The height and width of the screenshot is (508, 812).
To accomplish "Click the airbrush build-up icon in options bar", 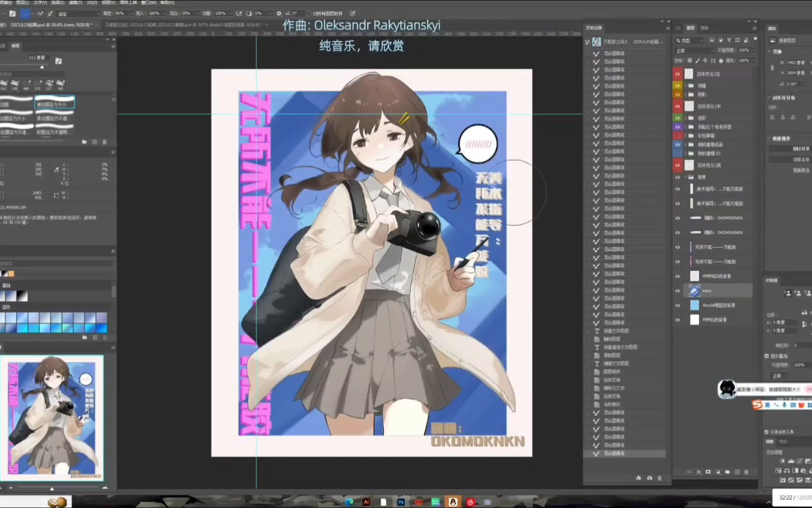I will click(x=240, y=14).
